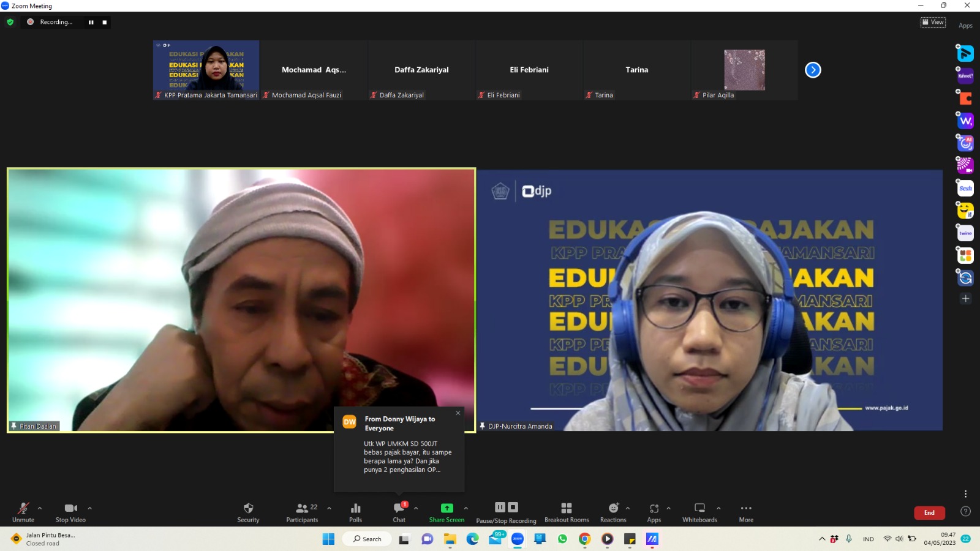Open Whiteboards
Screen dimensions: 980x551
[699, 512]
